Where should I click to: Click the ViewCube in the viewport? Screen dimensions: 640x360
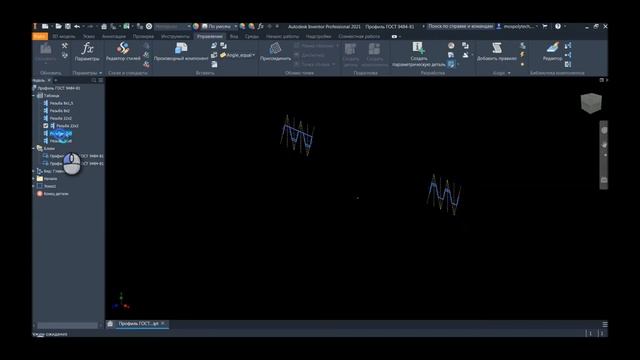click(x=591, y=103)
